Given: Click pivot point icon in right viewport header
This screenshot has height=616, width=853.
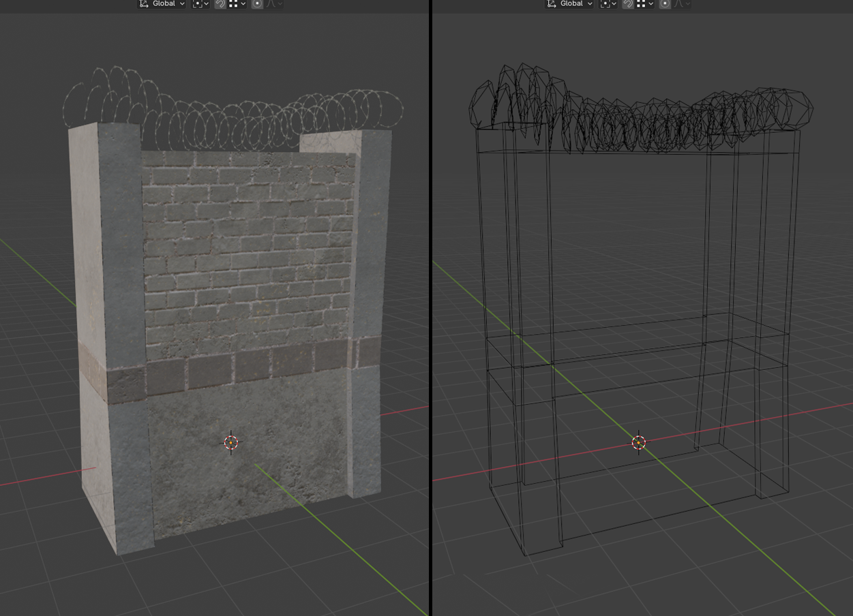Looking at the screenshot, I should 607,4.
